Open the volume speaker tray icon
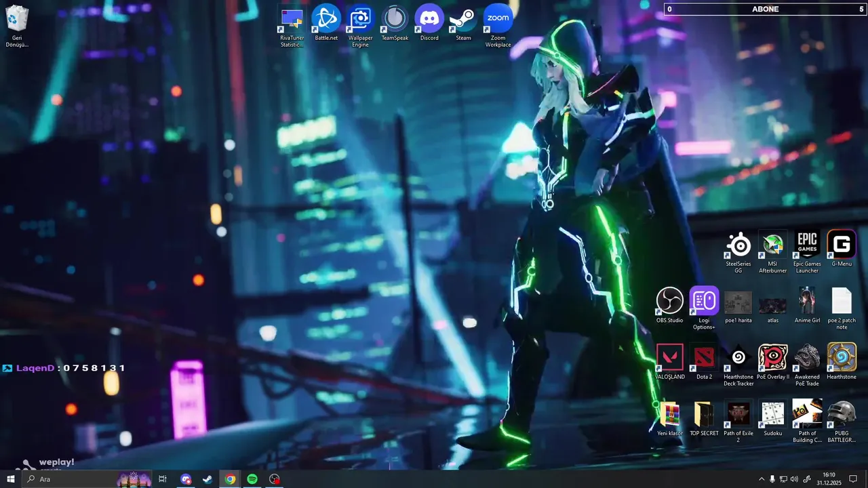This screenshot has height=488, width=868. tap(795, 479)
